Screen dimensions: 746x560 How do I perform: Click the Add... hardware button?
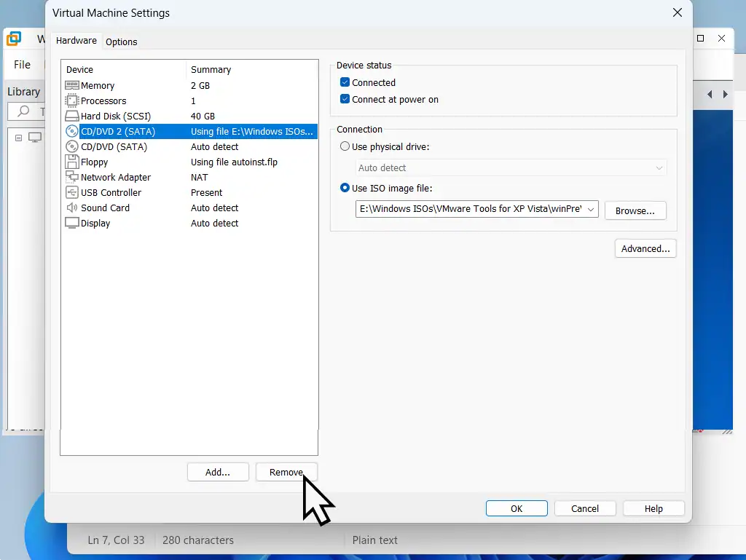click(218, 472)
